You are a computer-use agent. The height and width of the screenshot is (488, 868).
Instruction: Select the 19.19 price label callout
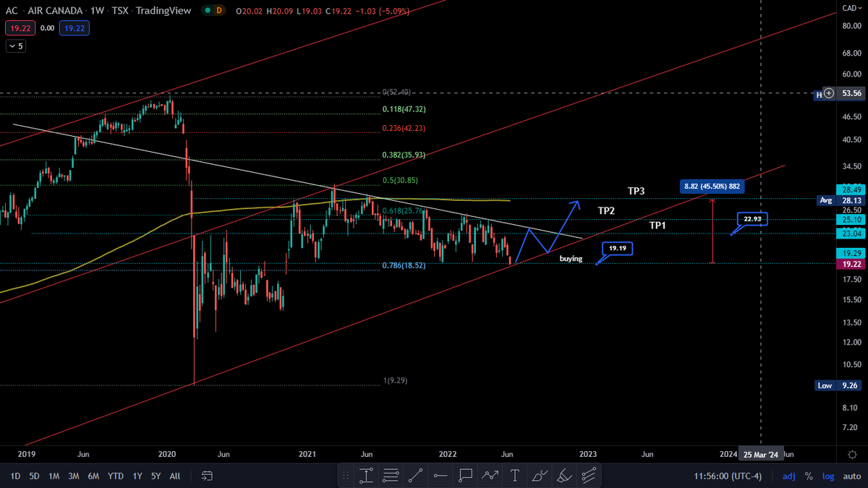[616, 248]
